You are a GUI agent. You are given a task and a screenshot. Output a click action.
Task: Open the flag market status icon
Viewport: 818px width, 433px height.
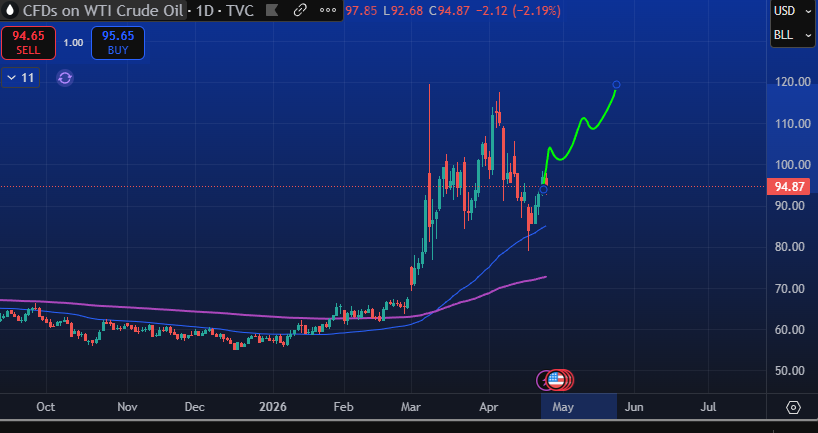pyautogui.click(x=272, y=10)
